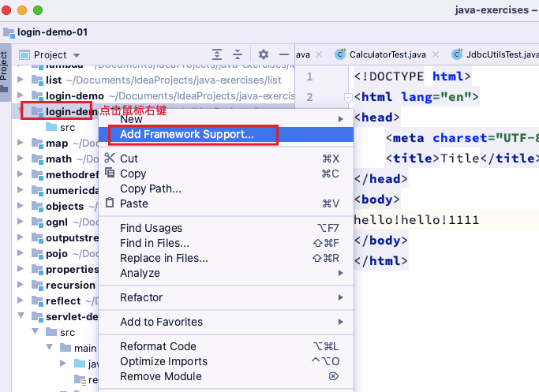Click folder icon of math module
This screenshot has height=392, width=539.
coord(37,159)
